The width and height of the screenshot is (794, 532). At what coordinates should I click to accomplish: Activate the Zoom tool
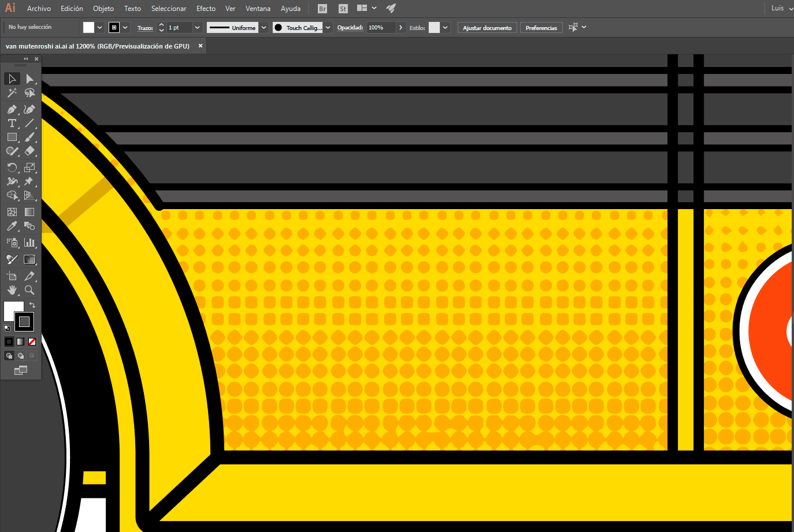[x=29, y=290]
